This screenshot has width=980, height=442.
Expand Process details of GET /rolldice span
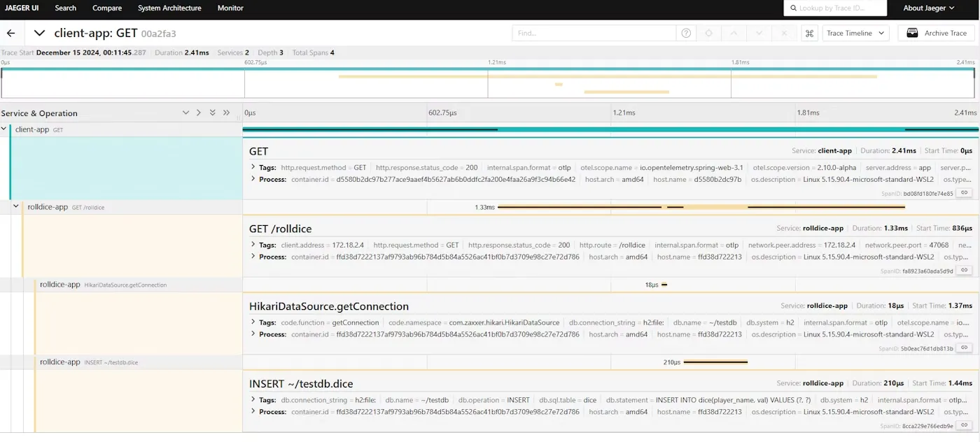point(253,257)
